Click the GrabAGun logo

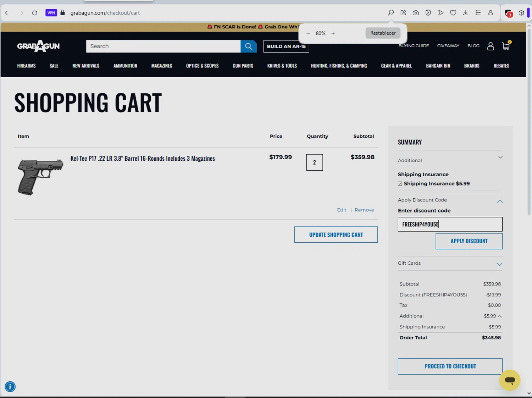coord(38,46)
